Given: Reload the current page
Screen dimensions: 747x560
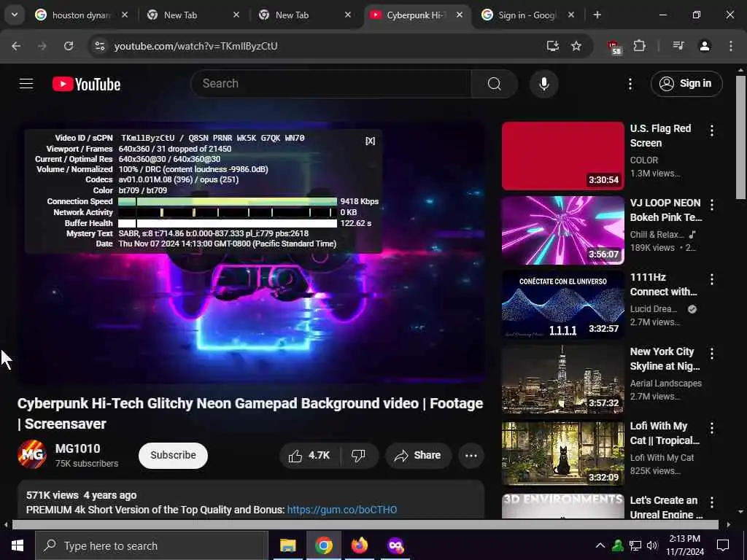Looking at the screenshot, I should coord(69,46).
